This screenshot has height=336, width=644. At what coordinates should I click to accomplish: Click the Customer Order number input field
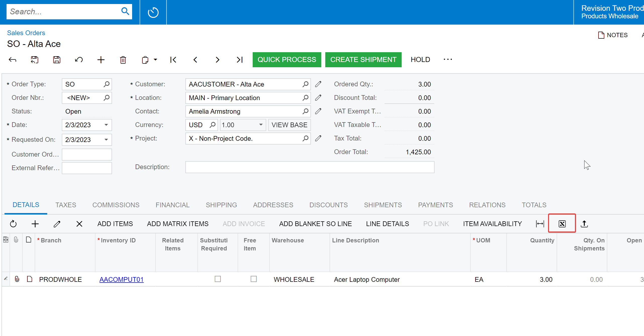(x=86, y=154)
